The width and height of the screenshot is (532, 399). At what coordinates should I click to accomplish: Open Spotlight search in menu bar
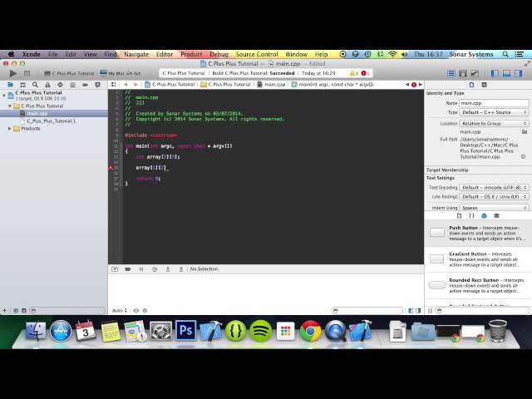tap(505, 54)
